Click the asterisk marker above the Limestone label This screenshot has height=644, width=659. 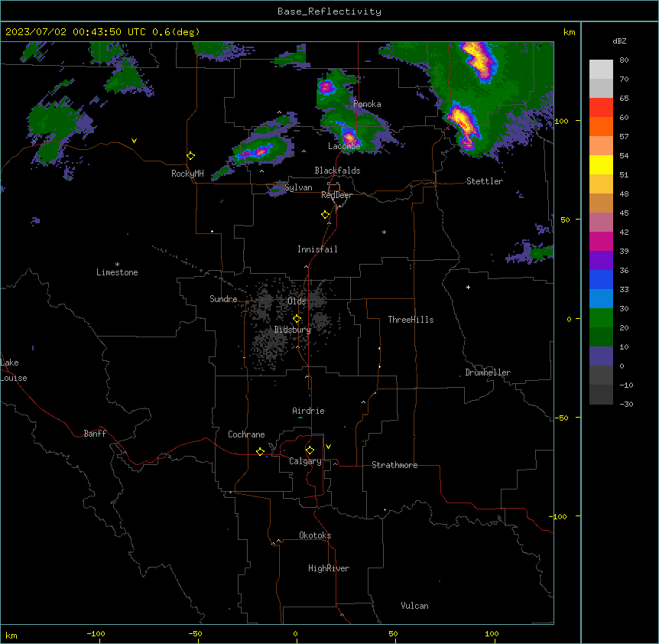click(x=117, y=265)
